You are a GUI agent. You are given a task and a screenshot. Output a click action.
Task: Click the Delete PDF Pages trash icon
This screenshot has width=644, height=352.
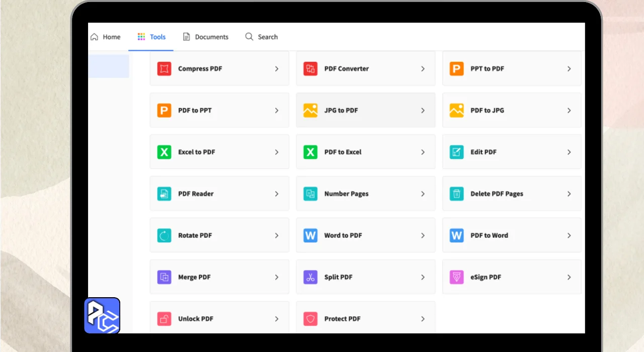click(456, 194)
